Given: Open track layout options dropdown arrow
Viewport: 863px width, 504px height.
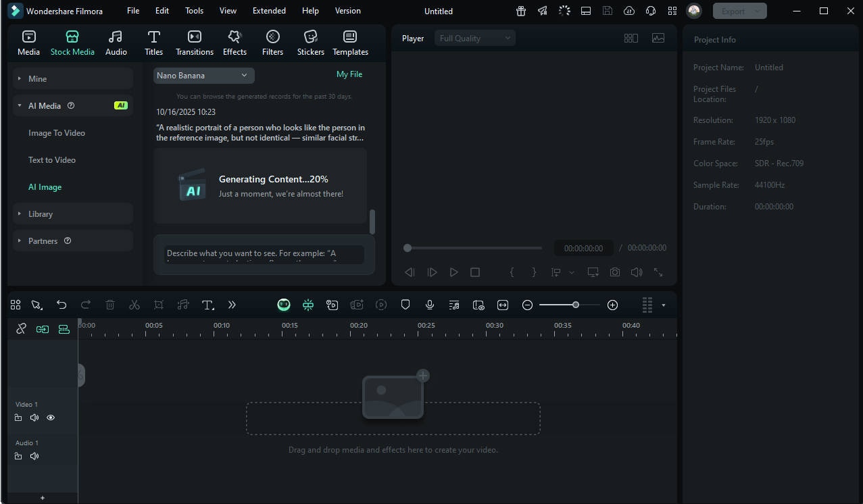Looking at the screenshot, I should click(663, 305).
